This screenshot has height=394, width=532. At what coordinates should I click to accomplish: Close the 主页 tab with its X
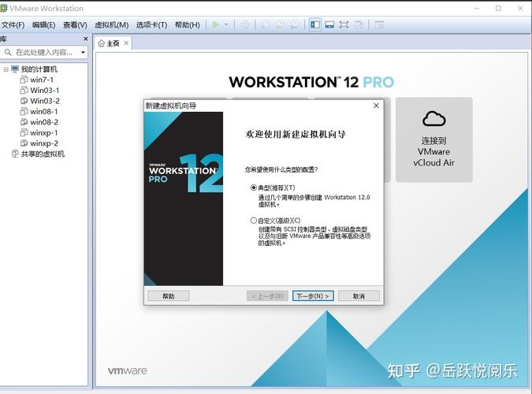tap(126, 43)
